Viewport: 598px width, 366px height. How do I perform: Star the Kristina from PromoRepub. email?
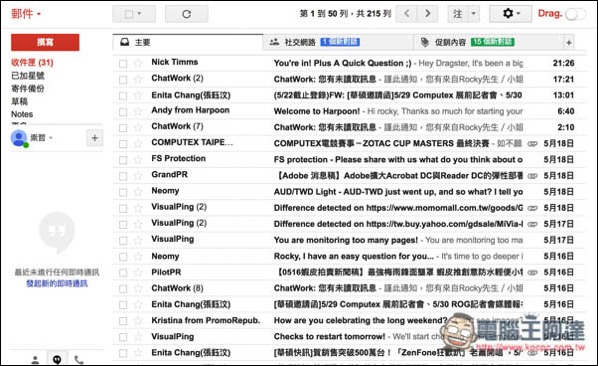pos(138,321)
